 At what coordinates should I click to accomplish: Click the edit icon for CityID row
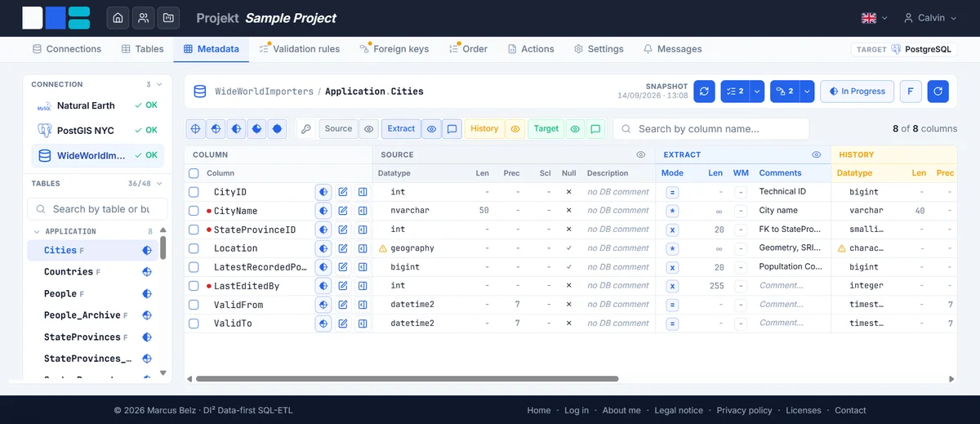(343, 192)
